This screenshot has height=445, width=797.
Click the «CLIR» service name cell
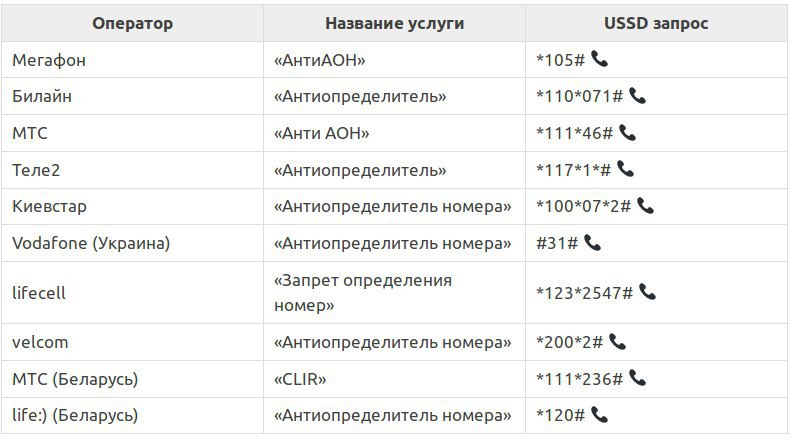(x=394, y=379)
